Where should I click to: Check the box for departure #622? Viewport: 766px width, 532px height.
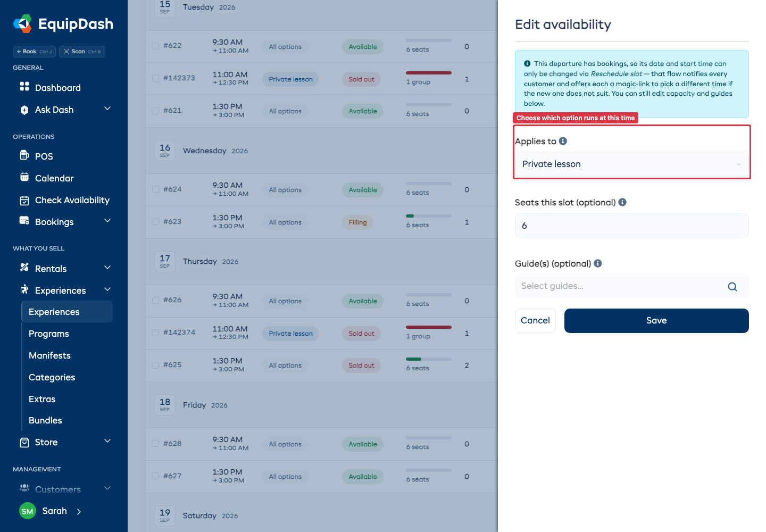[x=156, y=46]
